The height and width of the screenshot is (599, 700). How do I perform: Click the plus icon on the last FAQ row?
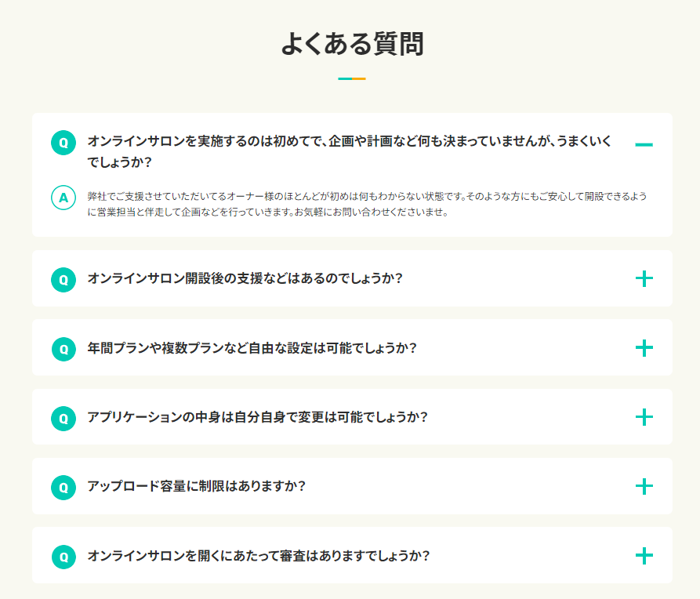pyautogui.click(x=644, y=555)
